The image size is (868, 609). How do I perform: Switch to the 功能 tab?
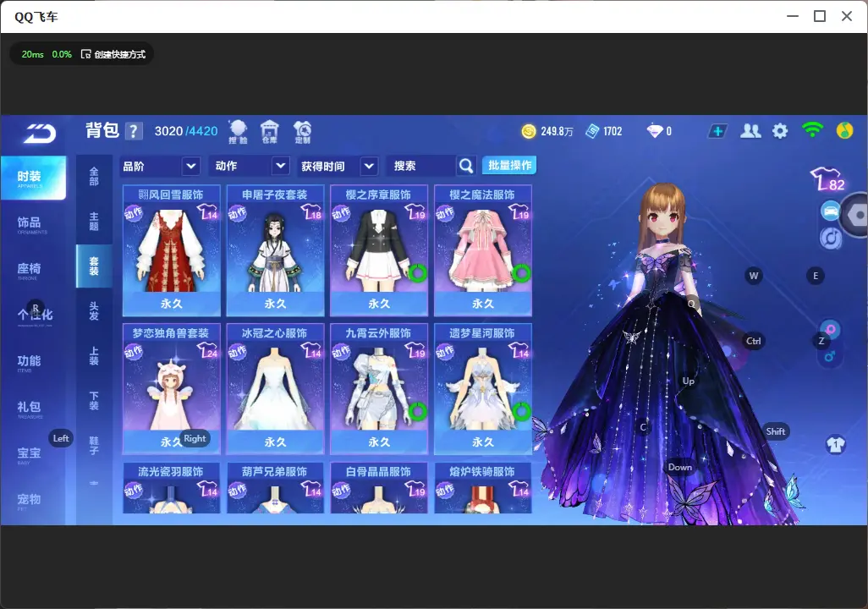(x=29, y=362)
